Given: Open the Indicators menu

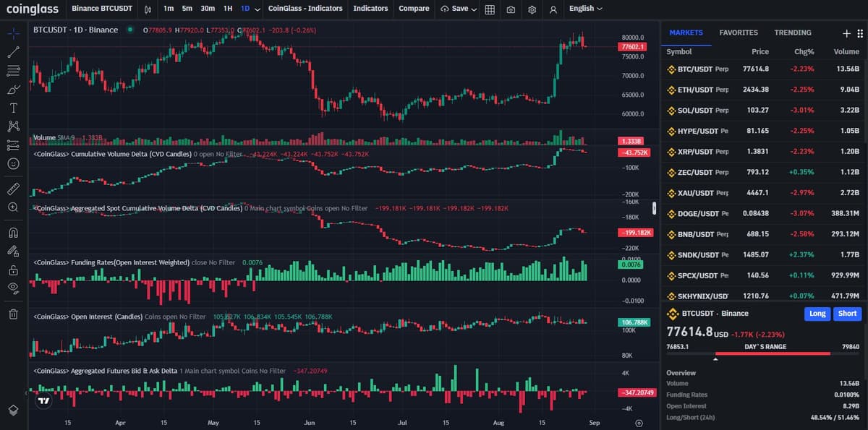Looking at the screenshot, I should [x=370, y=9].
